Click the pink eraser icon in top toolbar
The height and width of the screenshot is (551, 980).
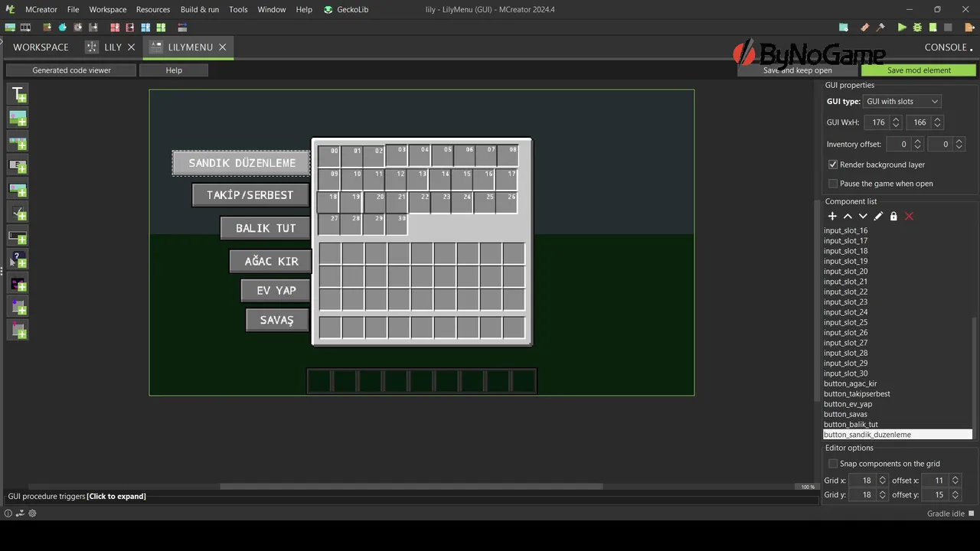pos(864,28)
